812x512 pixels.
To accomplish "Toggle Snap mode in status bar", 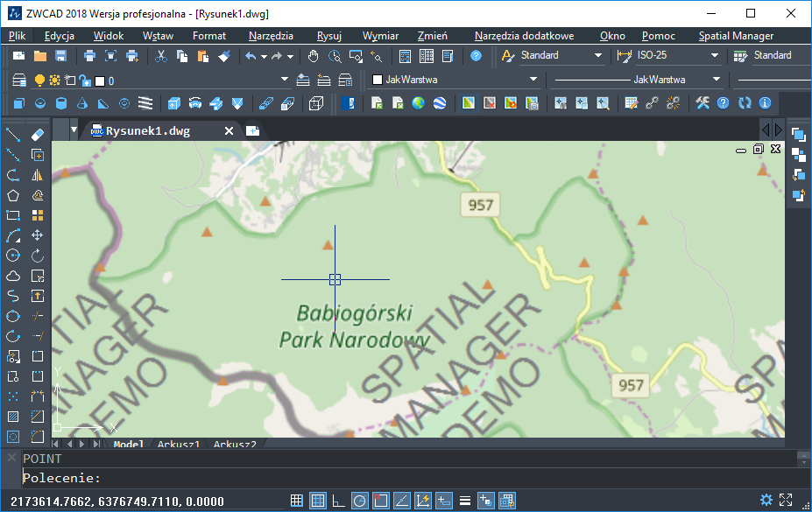I will click(297, 501).
